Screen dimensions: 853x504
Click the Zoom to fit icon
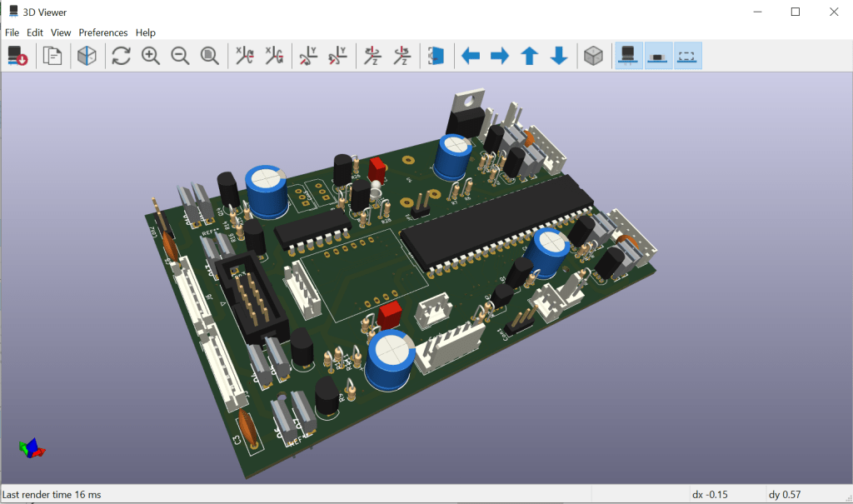(x=210, y=56)
